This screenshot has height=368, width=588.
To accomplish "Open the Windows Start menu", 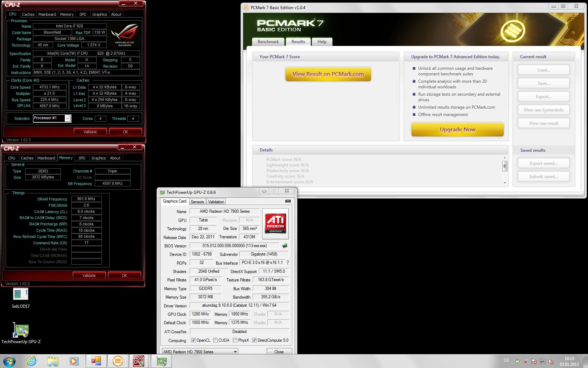I will point(9,361).
